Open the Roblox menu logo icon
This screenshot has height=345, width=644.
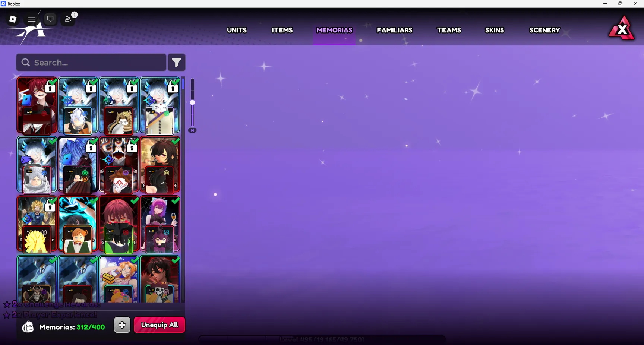pyautogui.click(x=13, y=19)
